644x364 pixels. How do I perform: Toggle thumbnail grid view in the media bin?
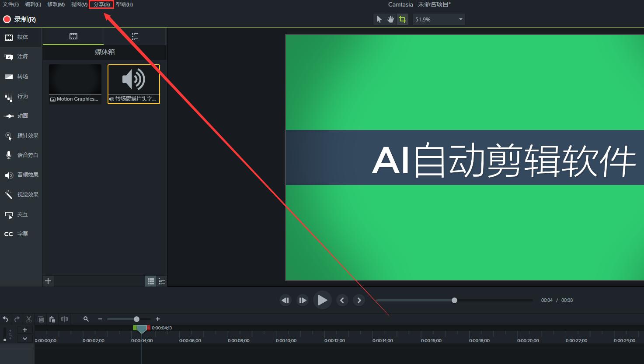pyautogui.click(x=150, y=280)
